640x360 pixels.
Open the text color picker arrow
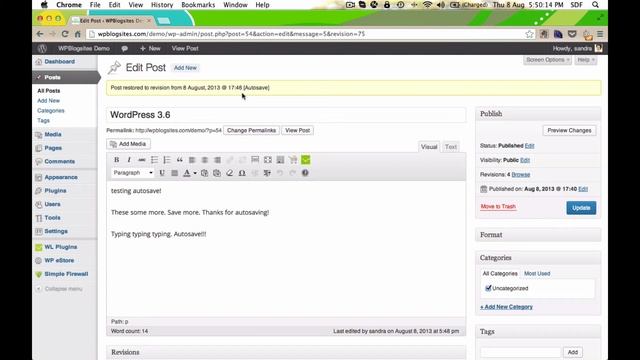[x=195, y=173]
